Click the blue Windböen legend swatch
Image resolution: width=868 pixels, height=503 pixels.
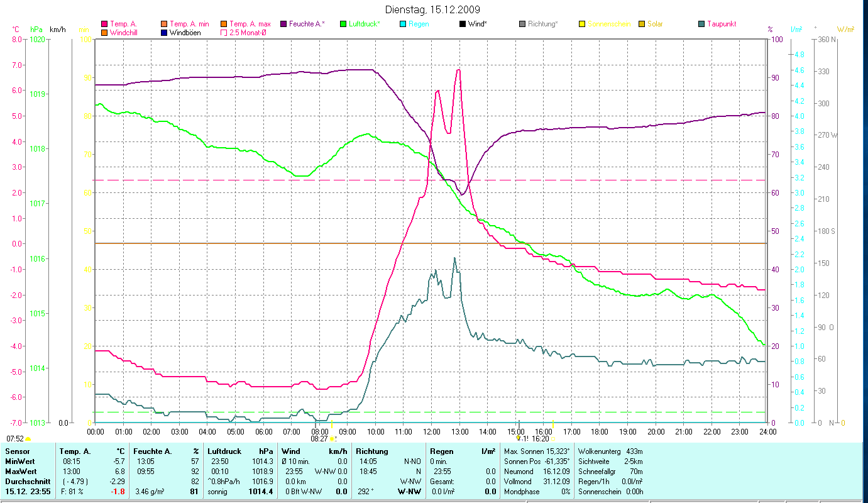pyautogui.click(x=163, y=32)
